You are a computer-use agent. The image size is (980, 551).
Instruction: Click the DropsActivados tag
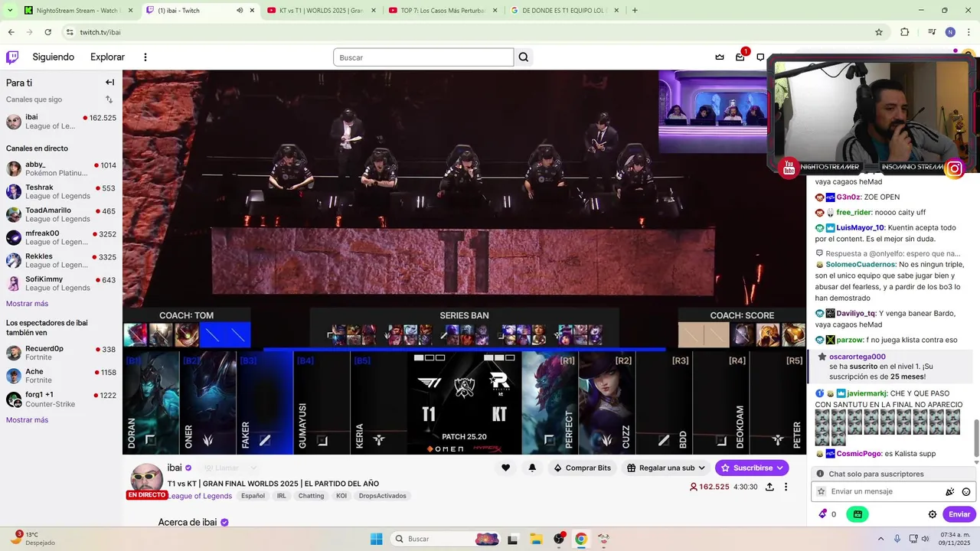pyautogui.click(x=382, y=496)
